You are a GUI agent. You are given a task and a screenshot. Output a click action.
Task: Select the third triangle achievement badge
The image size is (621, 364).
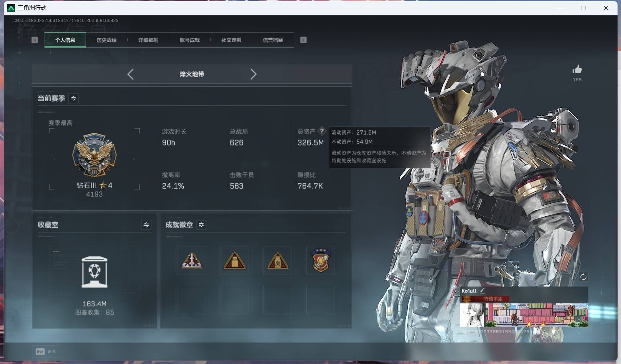(278, 261)
